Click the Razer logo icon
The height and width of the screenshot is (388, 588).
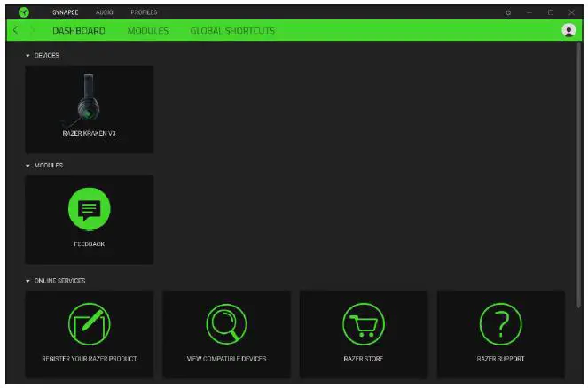click(x=24, y=12)
